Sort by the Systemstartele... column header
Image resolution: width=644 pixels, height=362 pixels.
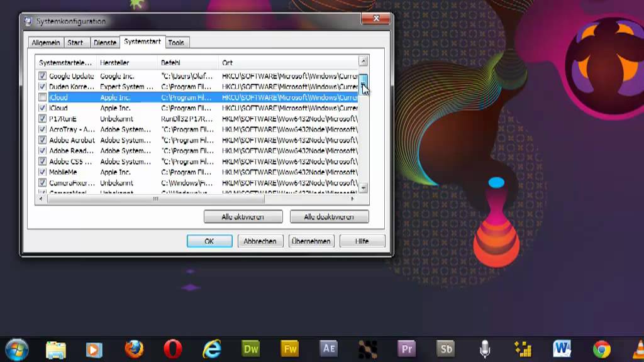[65, 63]
